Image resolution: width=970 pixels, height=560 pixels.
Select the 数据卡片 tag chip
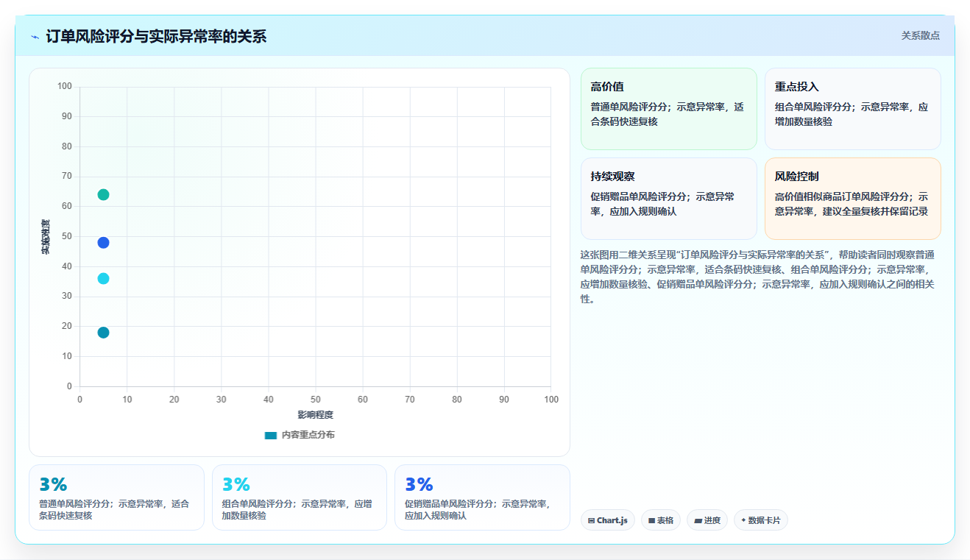(x=761, y=520)
